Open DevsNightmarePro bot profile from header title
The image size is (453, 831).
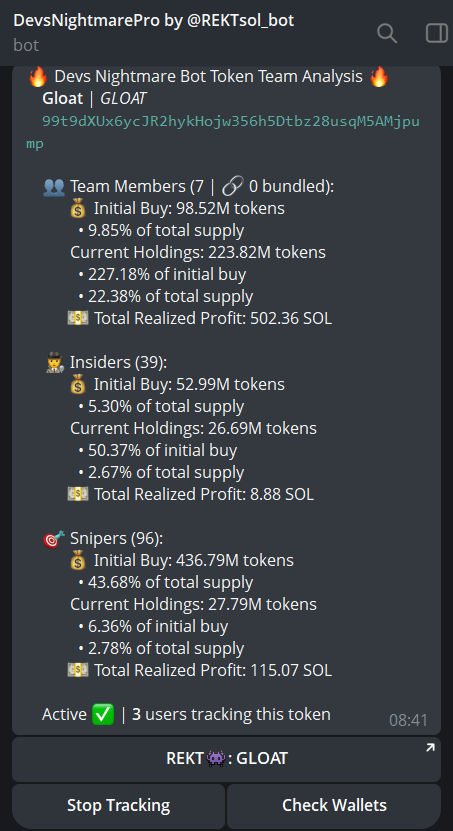[x=154, y=21]
